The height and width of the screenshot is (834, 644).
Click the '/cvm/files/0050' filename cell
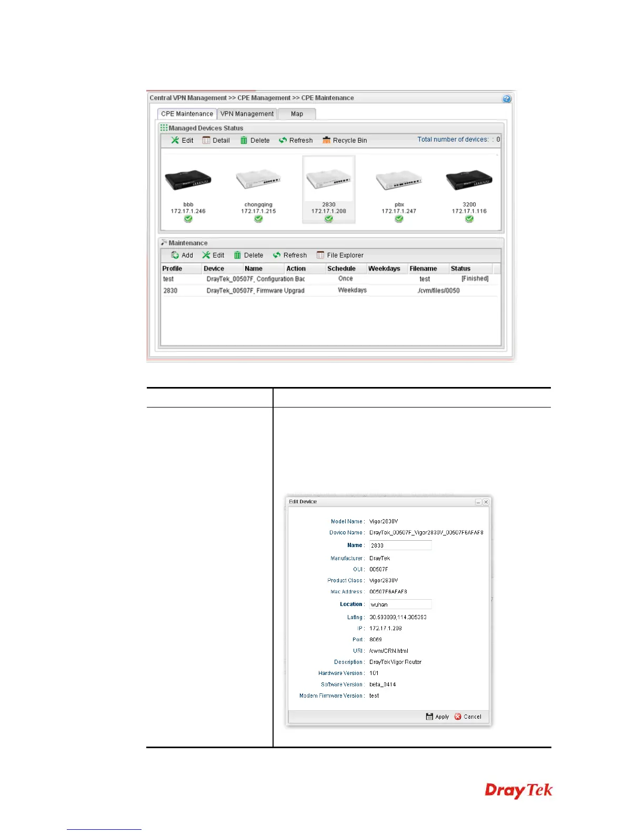[x=438, y=291]
